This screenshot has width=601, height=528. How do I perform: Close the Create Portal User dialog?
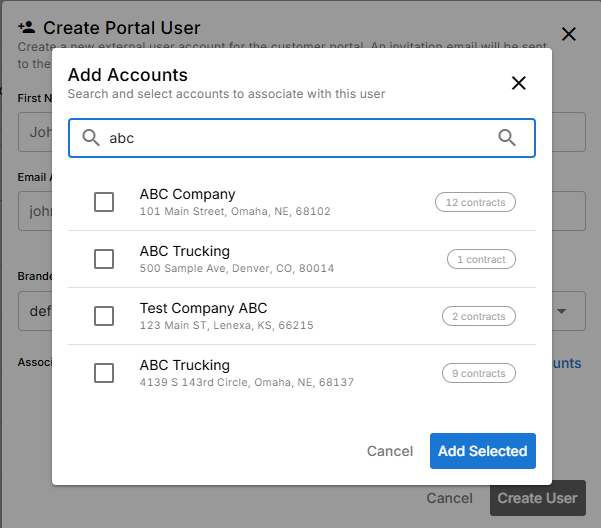pyautogui.click(x=568, y=34)
